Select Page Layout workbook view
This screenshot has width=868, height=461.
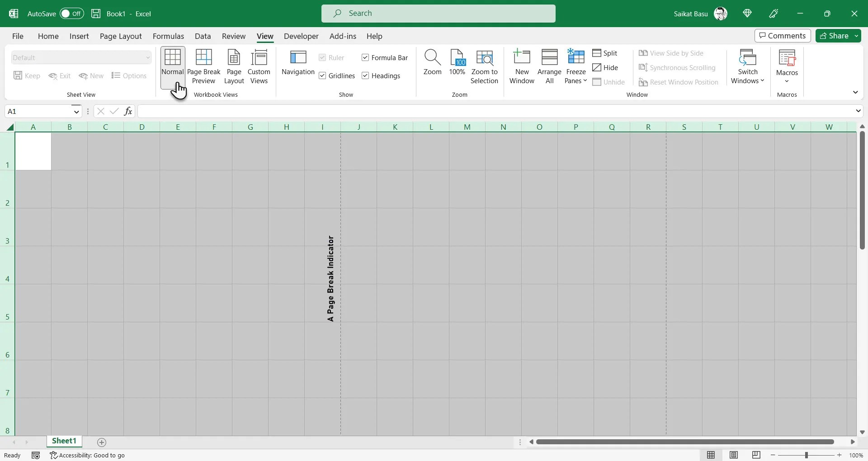234,66
